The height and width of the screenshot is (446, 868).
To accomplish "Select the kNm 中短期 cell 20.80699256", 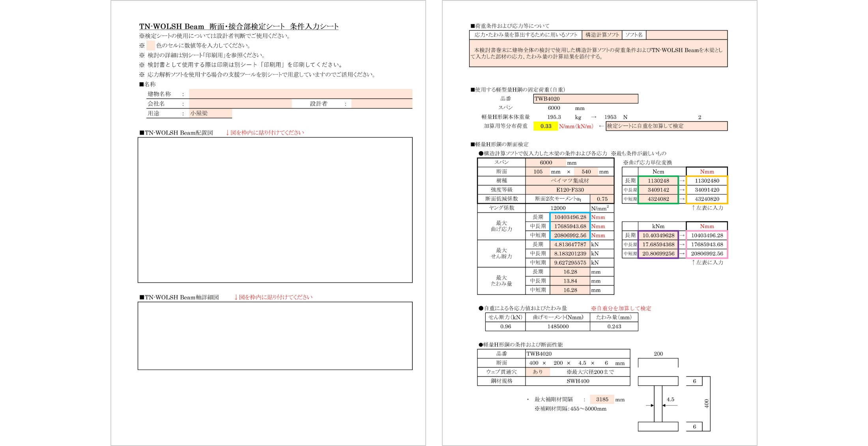I will (x=658, y=253).
